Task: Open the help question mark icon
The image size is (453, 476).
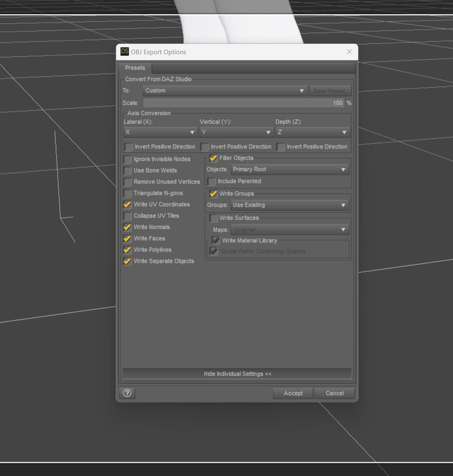Action: (x=127, y=393)
